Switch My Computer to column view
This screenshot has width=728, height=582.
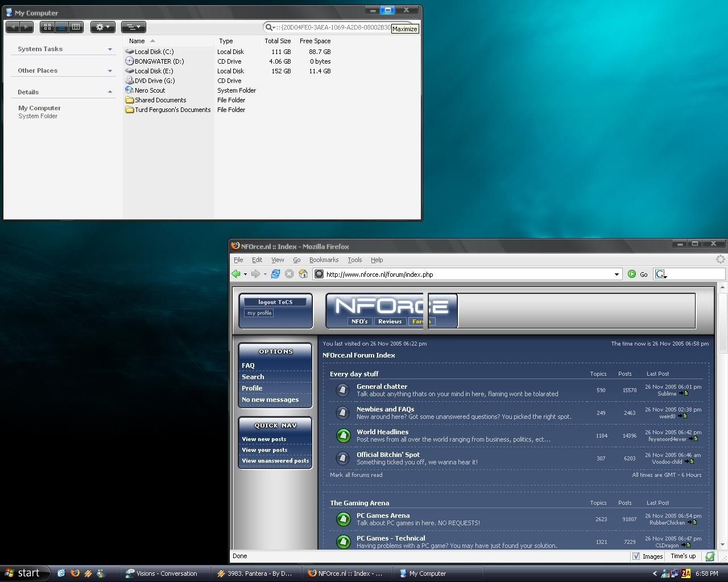pyautogui.click(x=76, y=27)
